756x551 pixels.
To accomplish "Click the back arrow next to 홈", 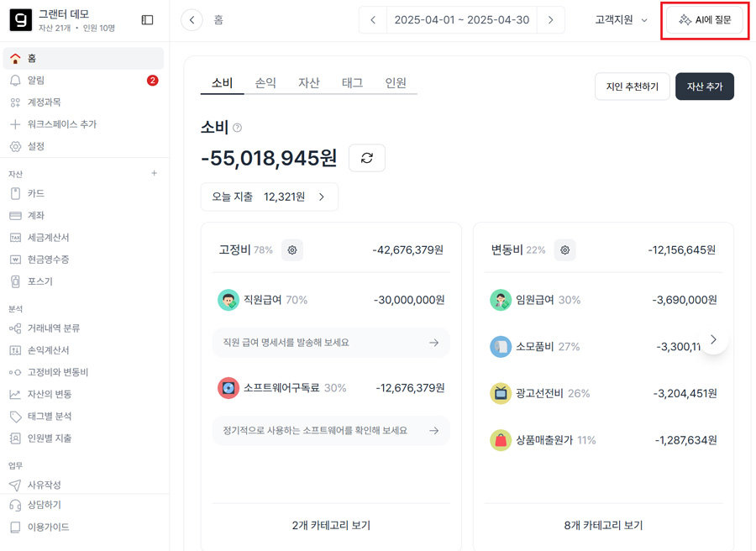I will point(192,20).
